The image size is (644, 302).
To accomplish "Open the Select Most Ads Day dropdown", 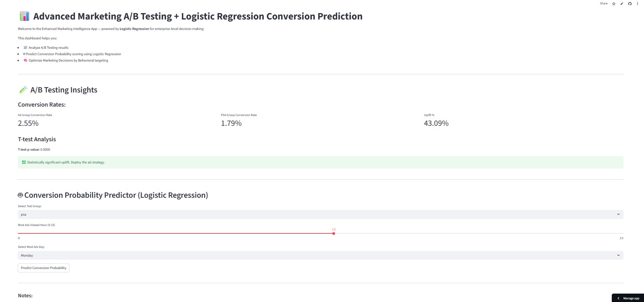I will 320,255.
